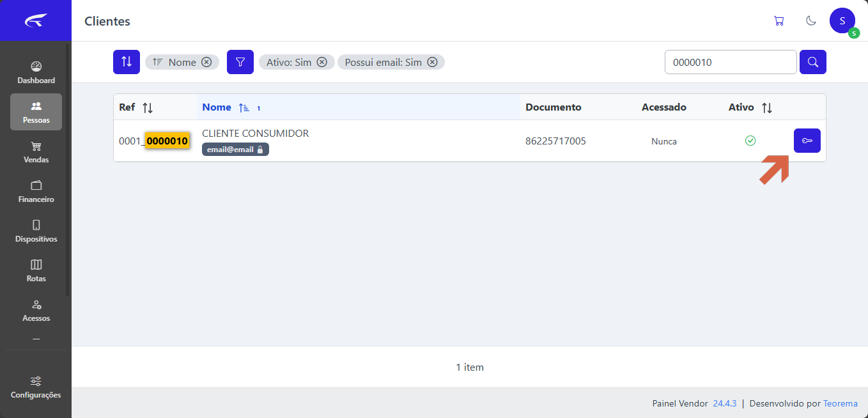Open the Dispositivos section

36,231
